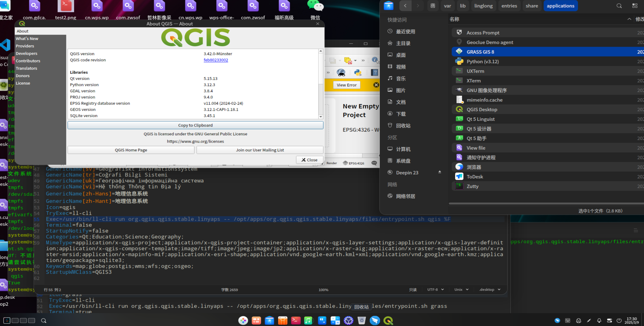
Task: Open the Unix line-ending dropdown in the editor
Action: (461, 290)
